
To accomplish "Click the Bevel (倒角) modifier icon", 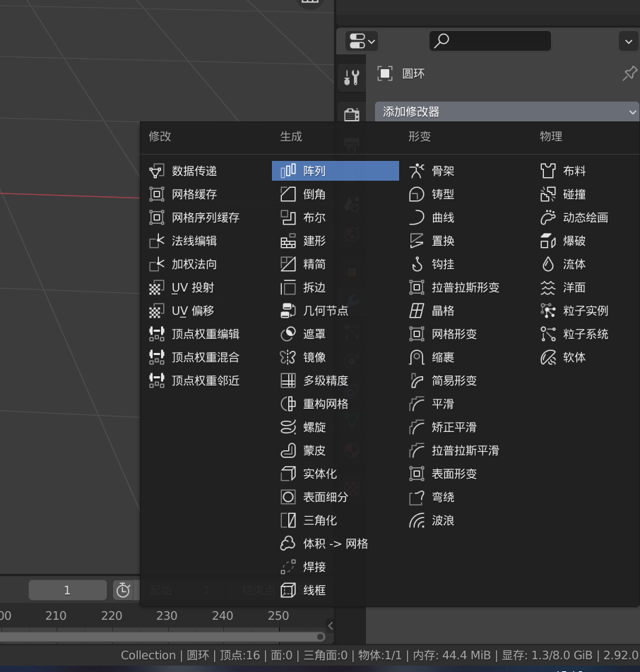I will [x=288, y=194].
